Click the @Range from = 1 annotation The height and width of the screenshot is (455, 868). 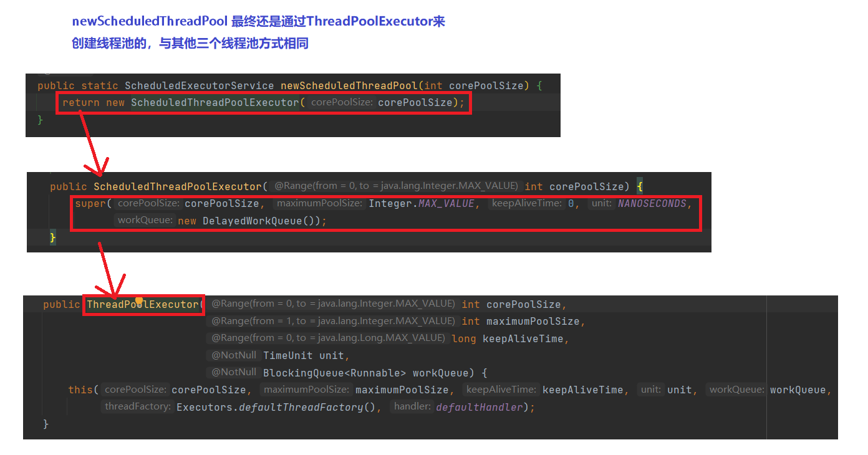click(333, 321)
